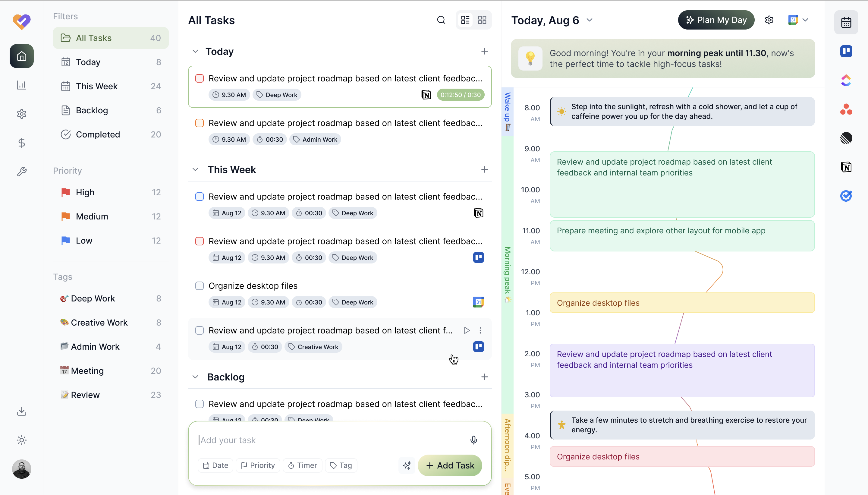
Task: Open the Trello integration in right sidebar
Action: point(846,51)
